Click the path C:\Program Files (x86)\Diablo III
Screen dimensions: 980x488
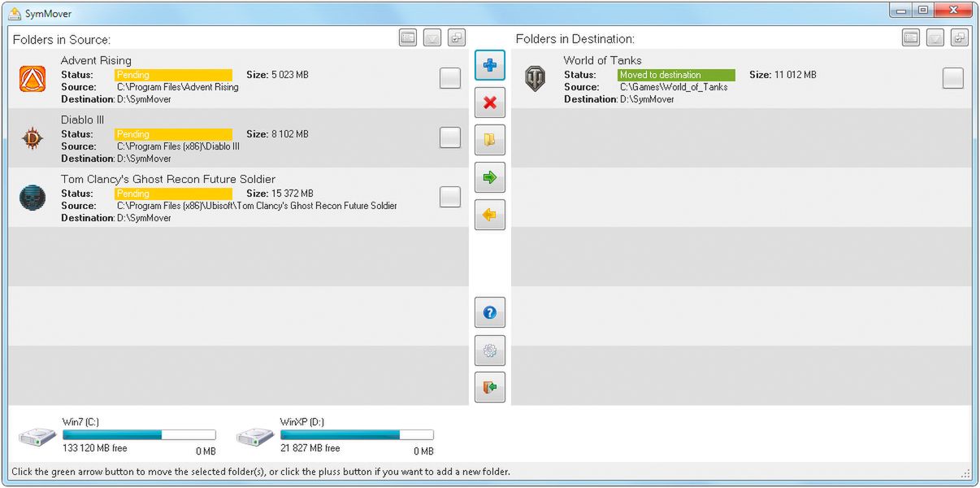(x=178, y=146)
